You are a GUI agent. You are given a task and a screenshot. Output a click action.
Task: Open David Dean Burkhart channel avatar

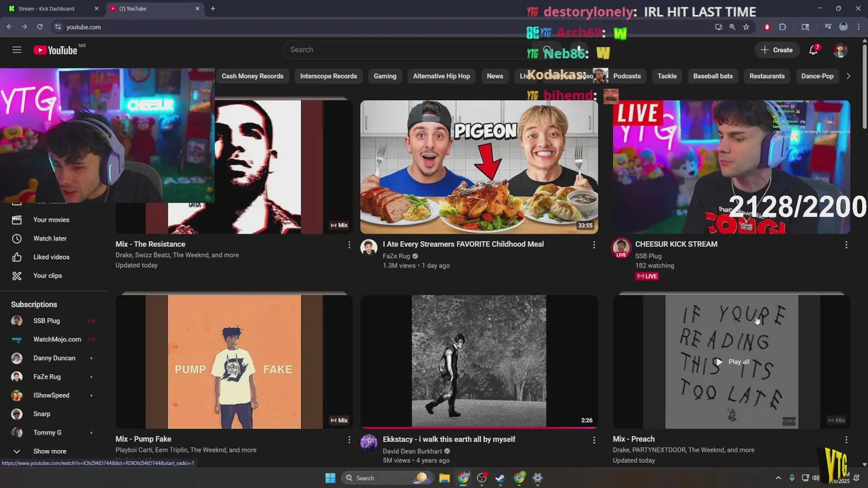[x=369, y=443]
